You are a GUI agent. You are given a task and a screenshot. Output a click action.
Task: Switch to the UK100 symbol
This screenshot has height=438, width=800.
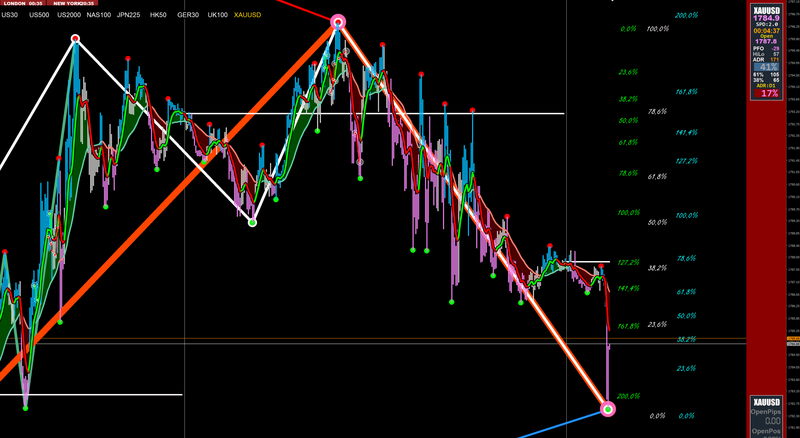pyautogui.click(x=217, y=15)
